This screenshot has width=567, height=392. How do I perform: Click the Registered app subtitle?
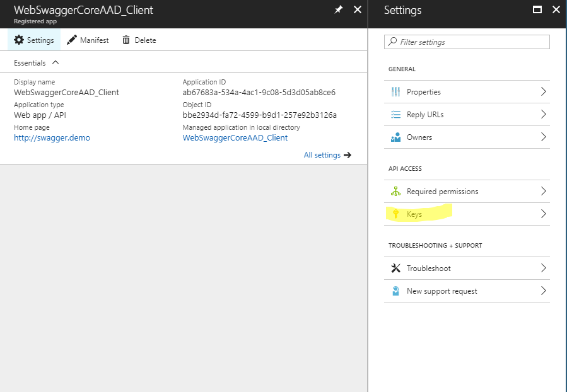(35, 21)
